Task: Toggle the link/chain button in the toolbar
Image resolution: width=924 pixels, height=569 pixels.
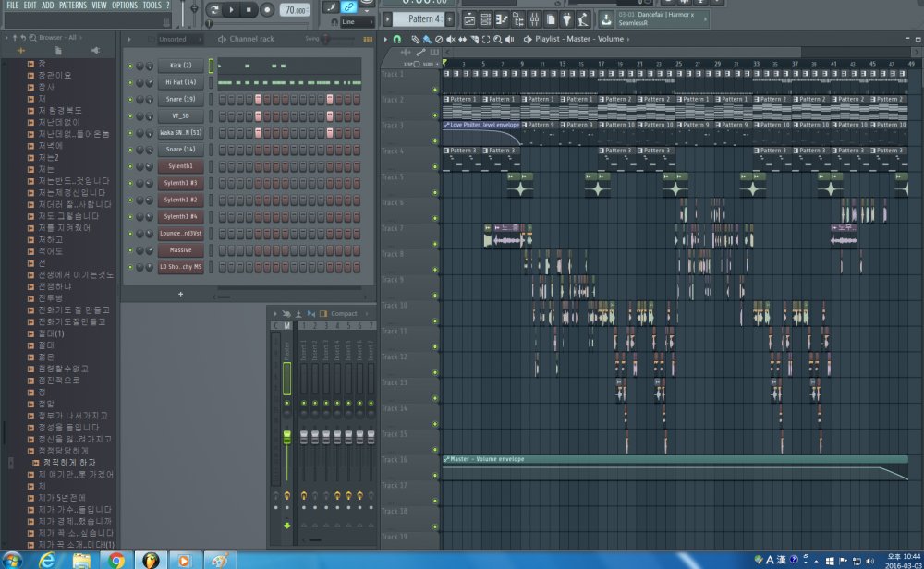Action: coord(349,7)
